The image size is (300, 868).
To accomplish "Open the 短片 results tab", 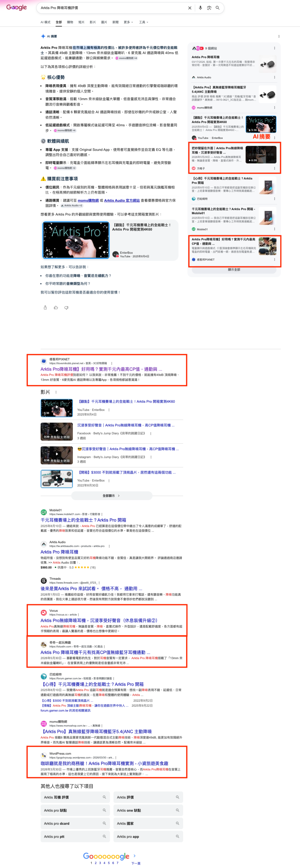I will coord(81,22).
